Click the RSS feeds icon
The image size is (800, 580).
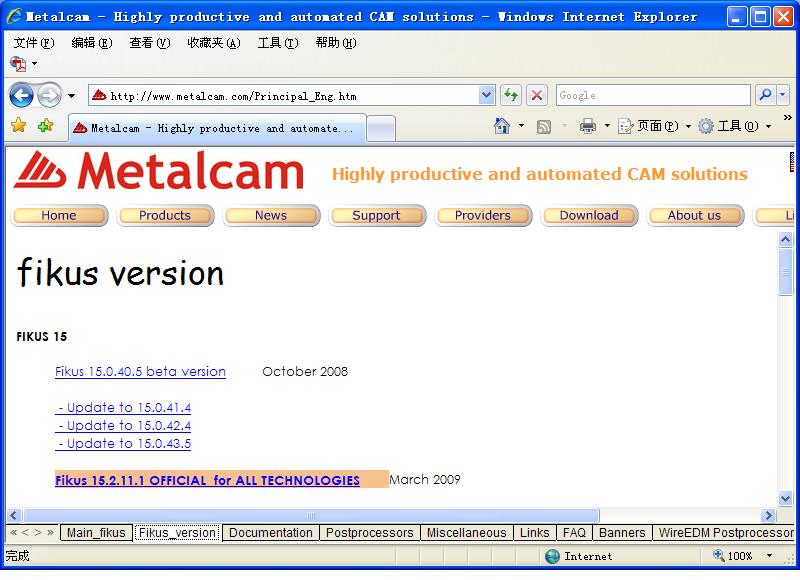pos(544,126)
